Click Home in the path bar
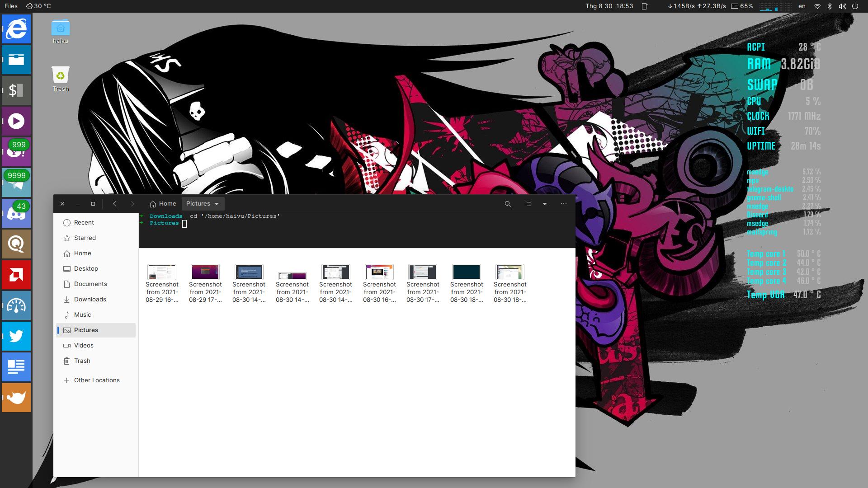Image resolution: width=868 pixels, height=488 pixels. point(163,204)
